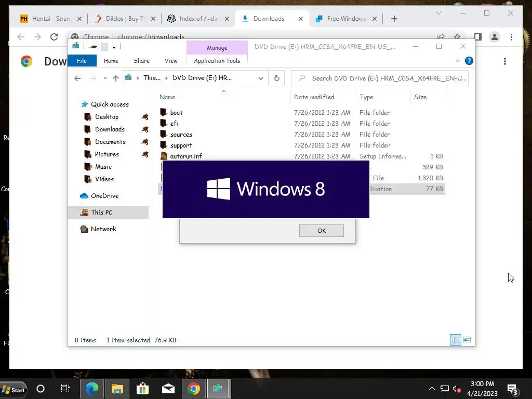Switch to details view layout

point(455,340)
